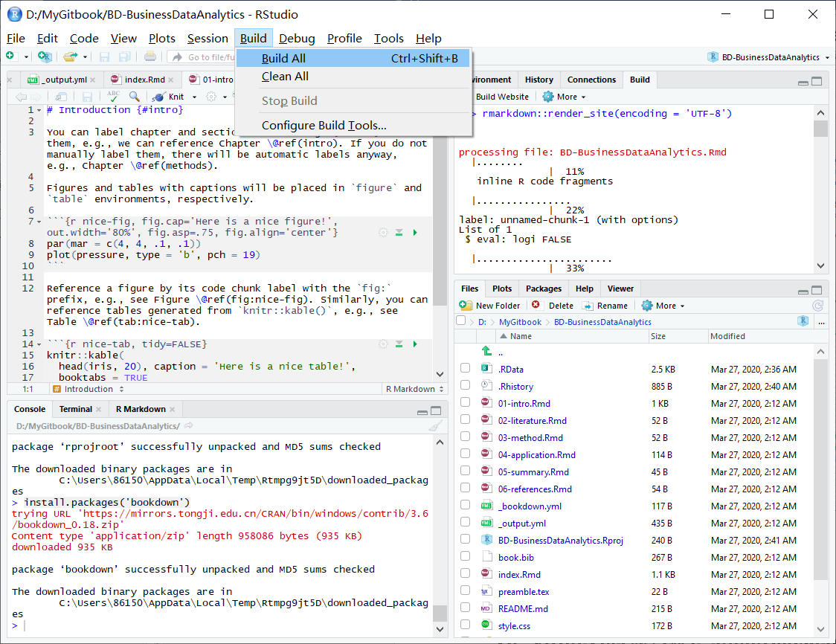Show the document in a new window

[61, 97]
